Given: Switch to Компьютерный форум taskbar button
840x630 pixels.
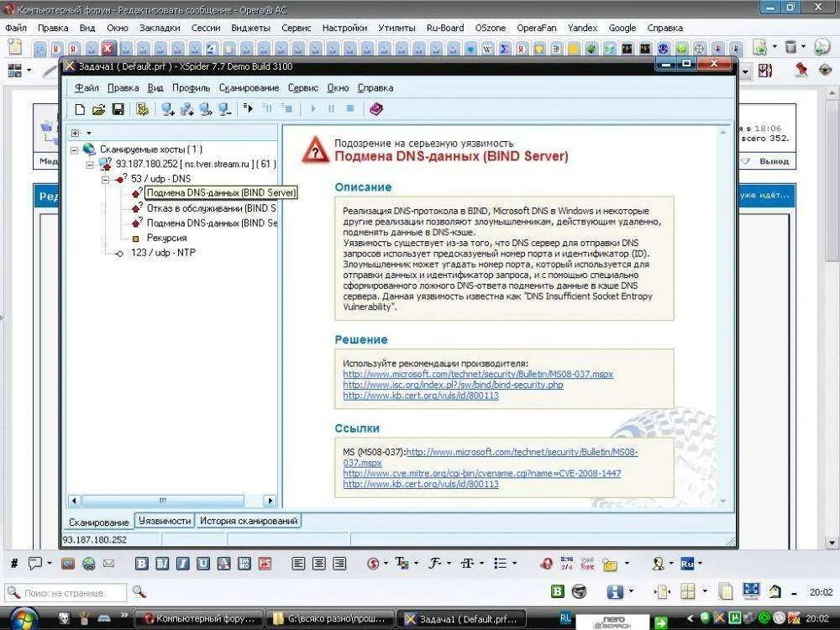Looking at the screenshot, I should (198, 619).
